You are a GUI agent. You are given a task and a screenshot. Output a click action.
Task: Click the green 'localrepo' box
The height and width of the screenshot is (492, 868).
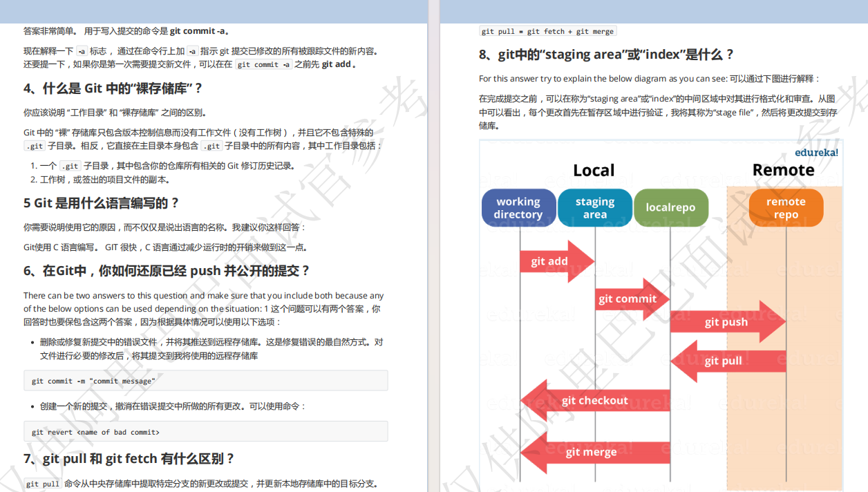tap(671, 208)
